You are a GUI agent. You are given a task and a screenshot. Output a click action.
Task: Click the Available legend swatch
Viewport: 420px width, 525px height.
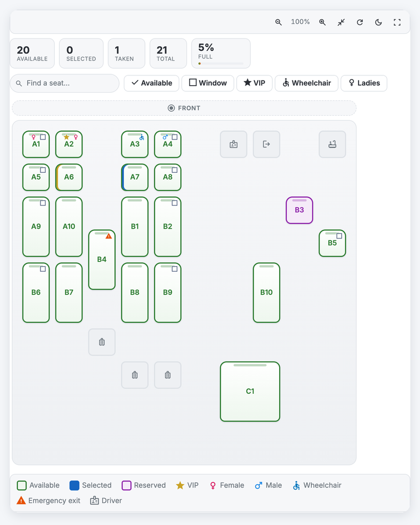point(22,486)
